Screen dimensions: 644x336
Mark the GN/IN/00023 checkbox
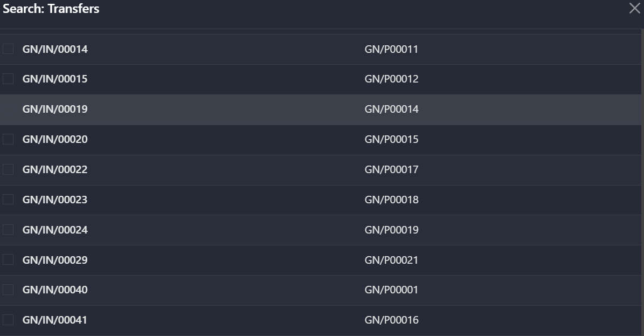8,200
